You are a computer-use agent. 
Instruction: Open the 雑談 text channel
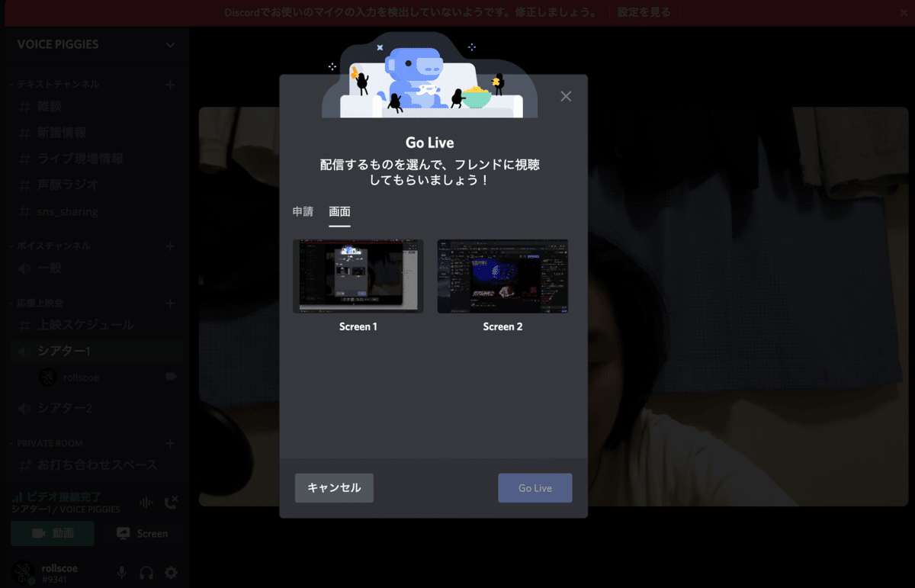(x=48, y=106)
